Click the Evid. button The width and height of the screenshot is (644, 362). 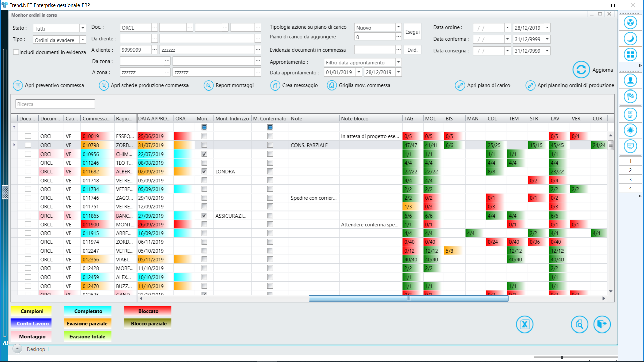tap(412, 50)
